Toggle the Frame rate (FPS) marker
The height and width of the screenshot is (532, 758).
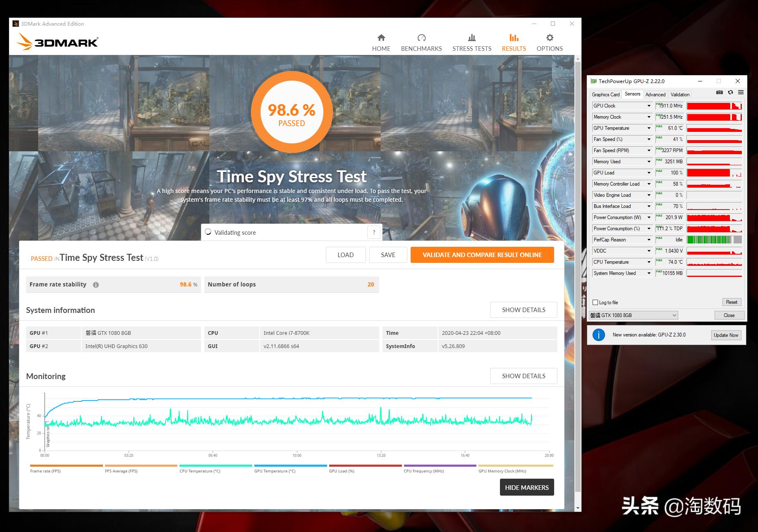(x=45, y=471)
